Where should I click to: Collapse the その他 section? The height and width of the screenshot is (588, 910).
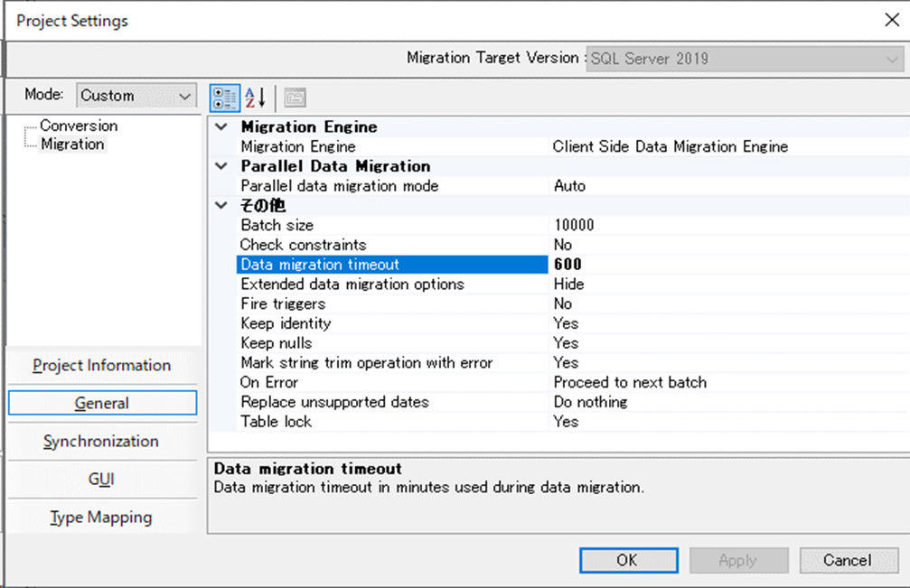click(220, 205)
